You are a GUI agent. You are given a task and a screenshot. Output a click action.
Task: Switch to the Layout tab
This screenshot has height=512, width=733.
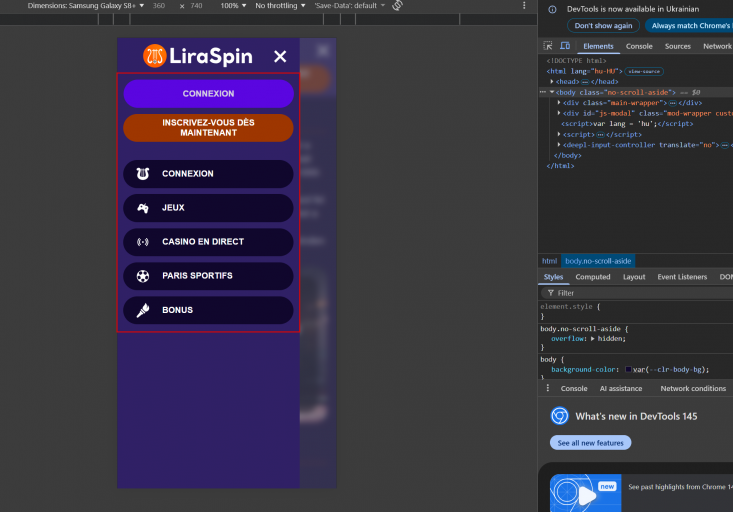pyautogui.click(x=634, y=277)
